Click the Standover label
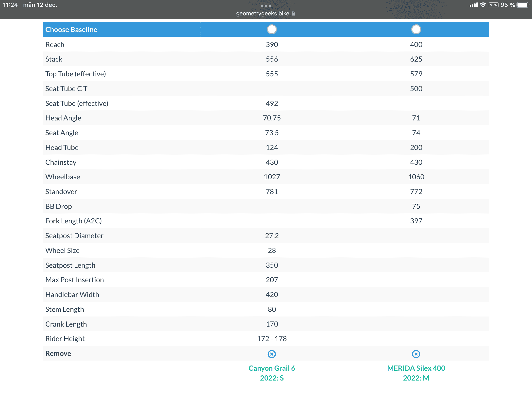 [x=61, y=192]
